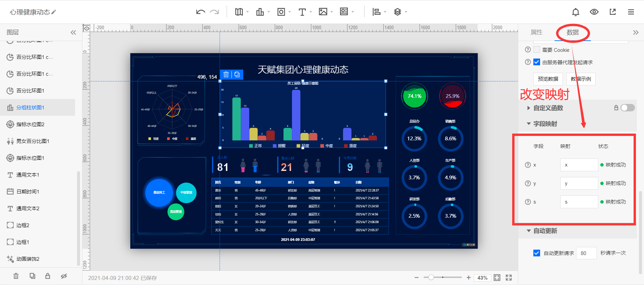Edit project name with pencil icon
The image size is (644, 287).
(54, 12)
